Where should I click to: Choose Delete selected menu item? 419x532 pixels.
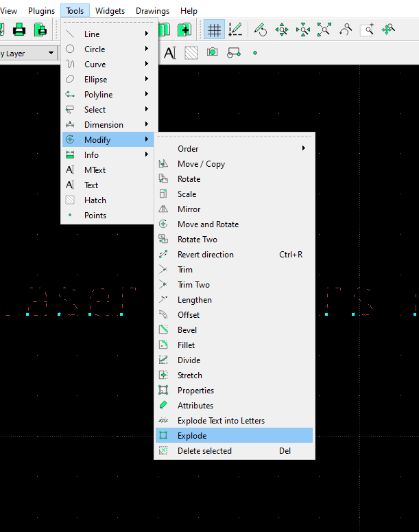204,451
